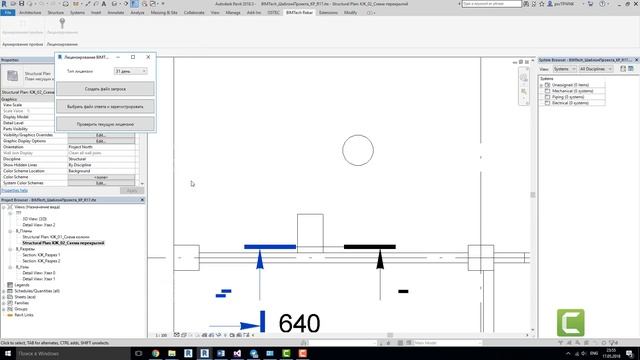Click the Проверить текущую лицензию button
The height and width of the screenshot is (360, 640).
point(105,124)
